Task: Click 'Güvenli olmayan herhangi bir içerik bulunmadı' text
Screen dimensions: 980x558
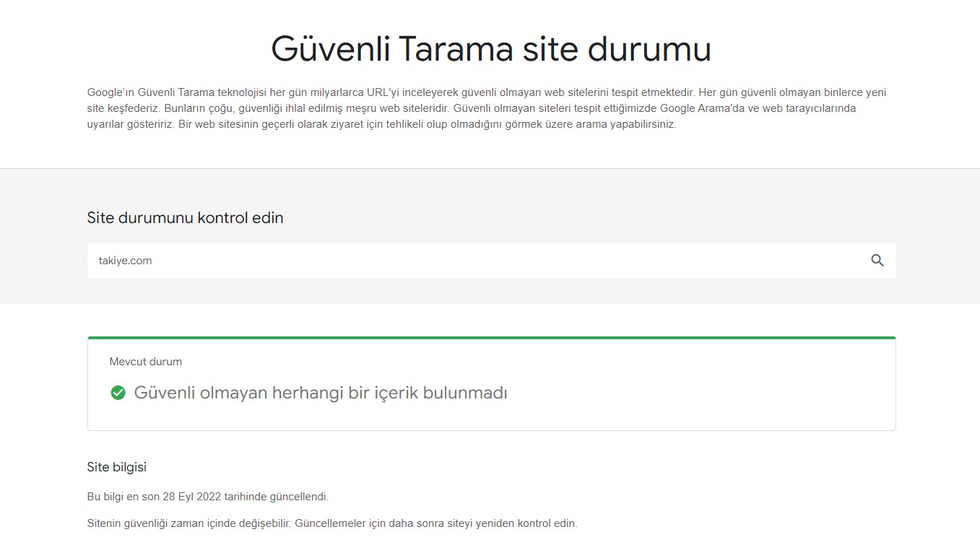Action: tap(321, 393)
